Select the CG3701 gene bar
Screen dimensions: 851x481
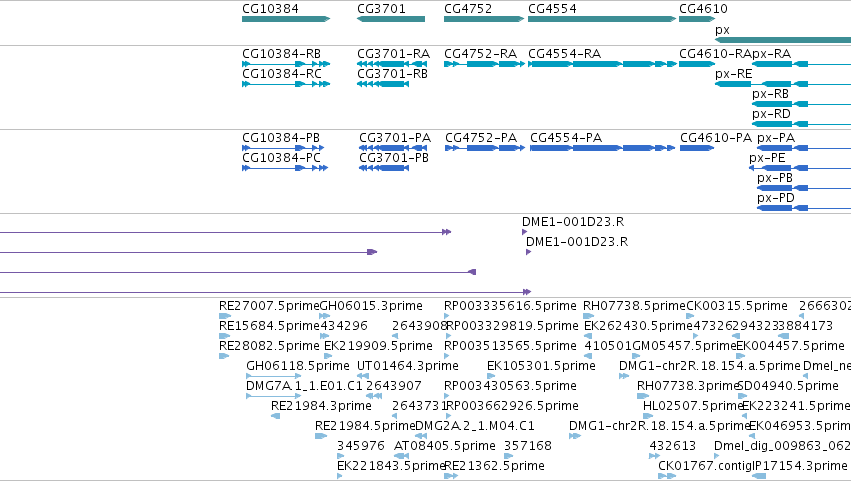click(x=391, y=19)
